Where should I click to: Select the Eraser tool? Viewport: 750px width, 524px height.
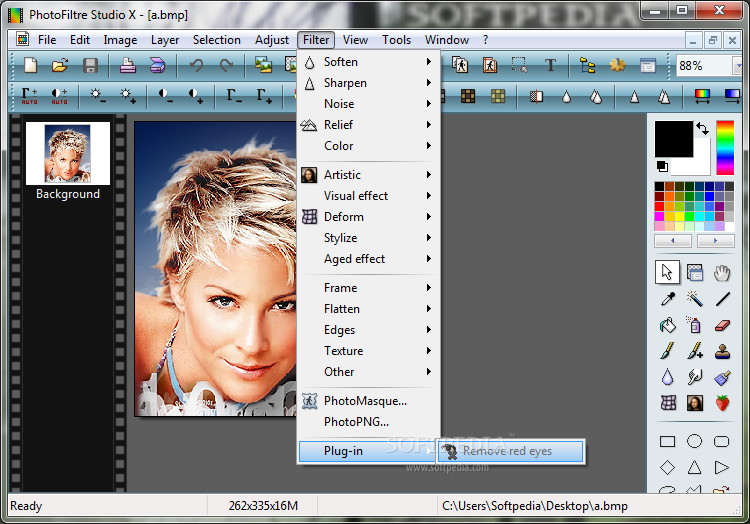(722, 325)
